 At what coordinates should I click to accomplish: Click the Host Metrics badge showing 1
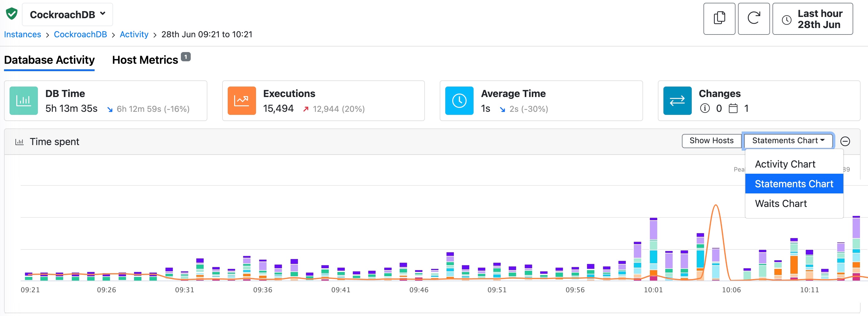tap(186, 57)
